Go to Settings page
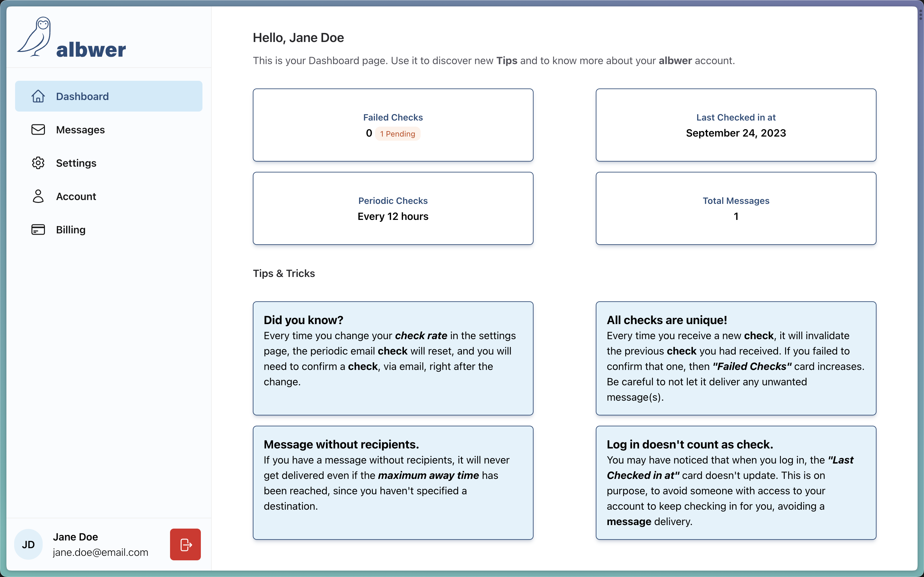924x577 pixels. pyautogui.click(x=76, y=163)
